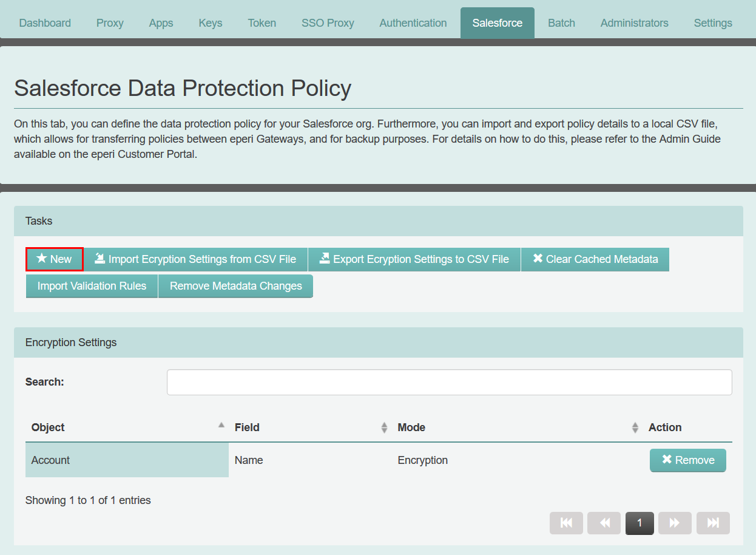Remove the Account Name encryption entry
The width and height of the screenshot is (756, 555).
pyautogui.click(x=688, y=460)
